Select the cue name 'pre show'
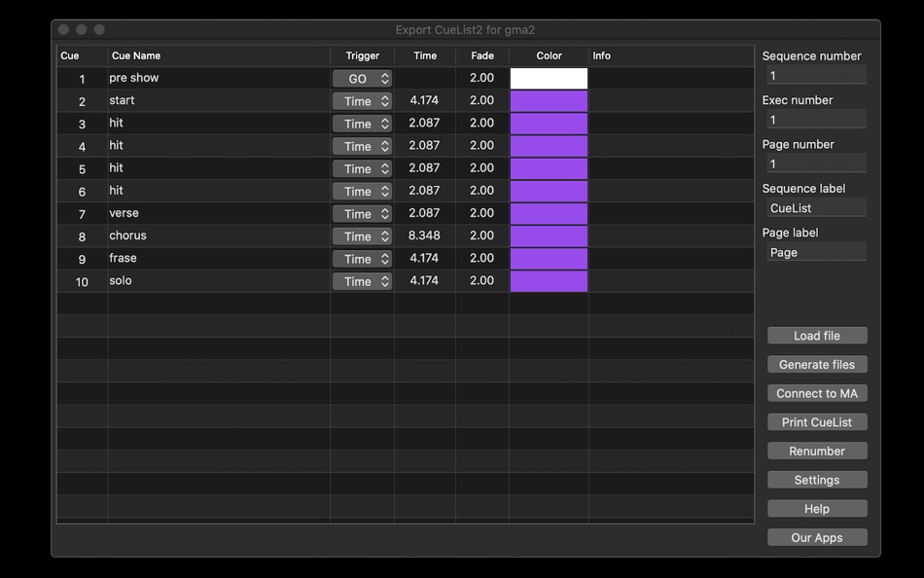The height and width of the screenshot is (578, 924). [x=134, y=78]
